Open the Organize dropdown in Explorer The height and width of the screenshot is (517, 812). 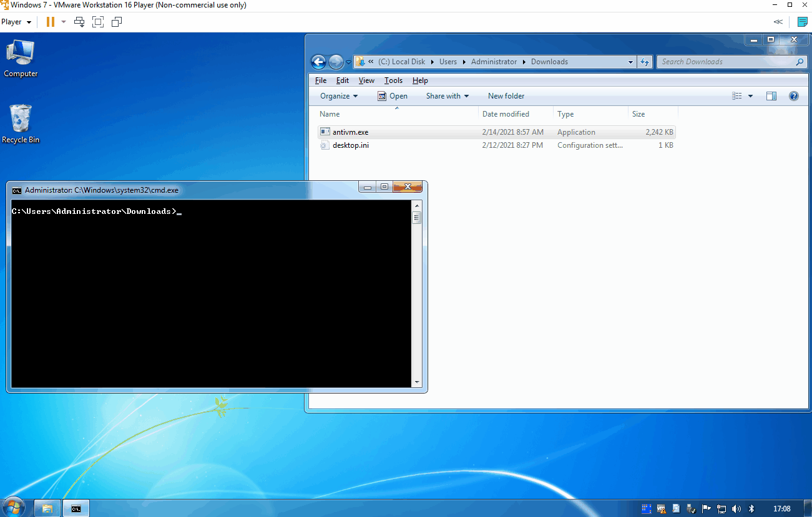coord(339,96)
